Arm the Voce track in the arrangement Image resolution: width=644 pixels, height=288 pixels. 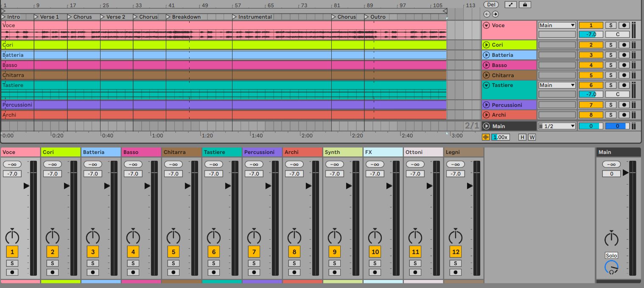point(623,25)
